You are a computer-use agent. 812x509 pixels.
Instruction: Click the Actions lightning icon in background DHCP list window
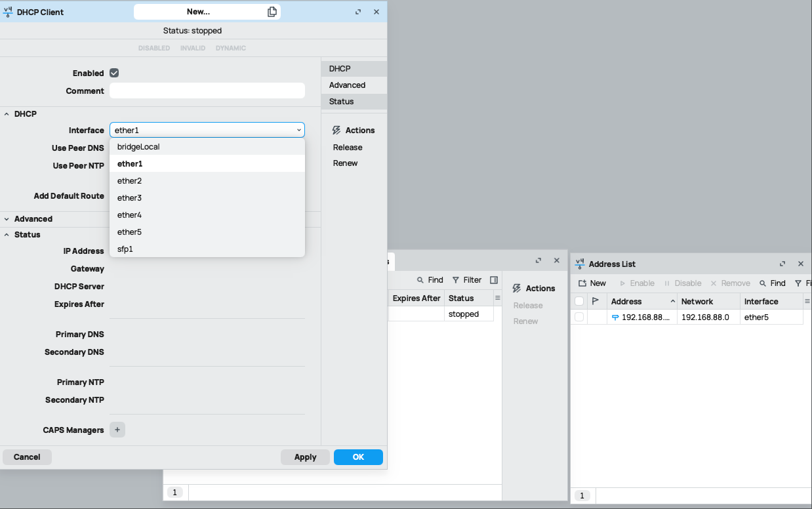coord(517,289)
